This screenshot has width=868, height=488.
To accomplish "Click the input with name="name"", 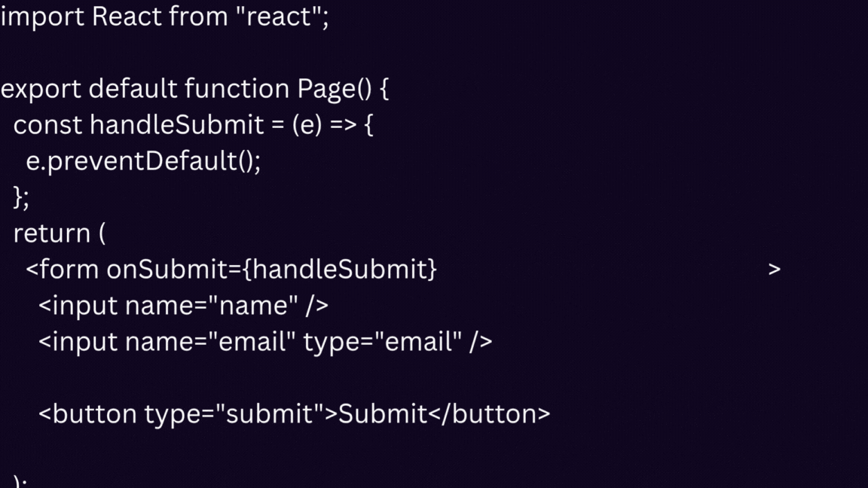I will pos(183,306).
